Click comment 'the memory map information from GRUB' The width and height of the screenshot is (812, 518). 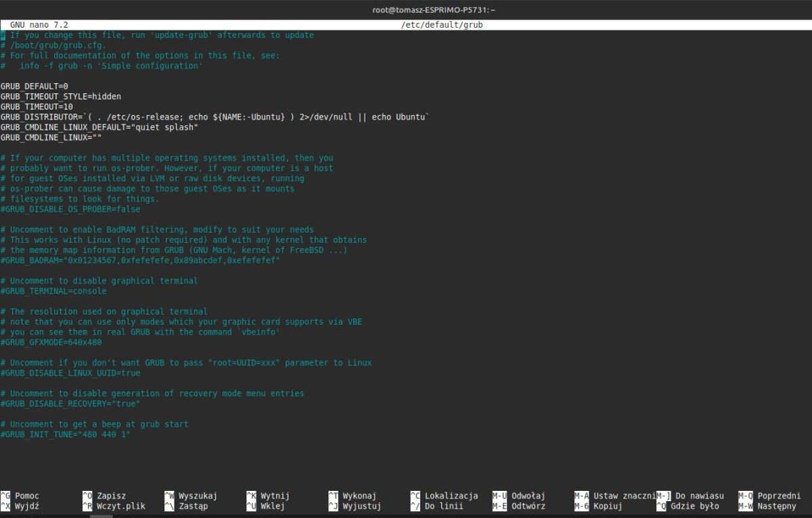(x=174, y=250)
